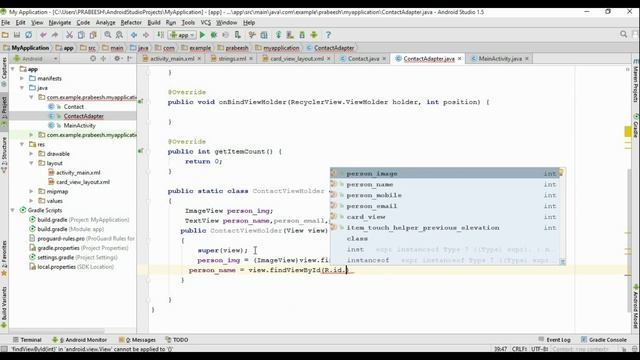640x360 pixels.
Task: Click the Make Project build icon
Action: pos(160,35)
